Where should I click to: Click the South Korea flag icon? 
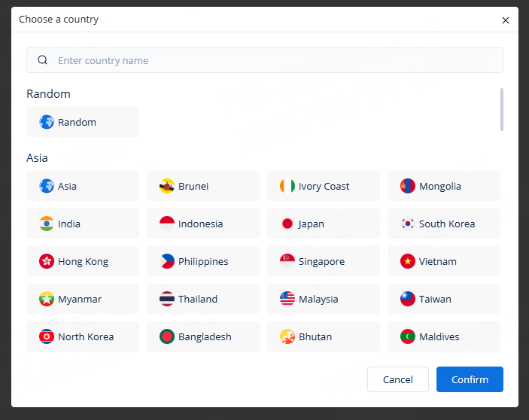click(408, 224)
